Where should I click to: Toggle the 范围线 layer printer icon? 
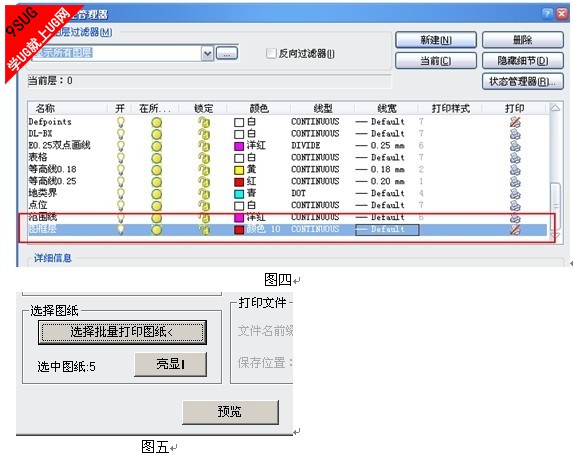(x=515, y=218)
